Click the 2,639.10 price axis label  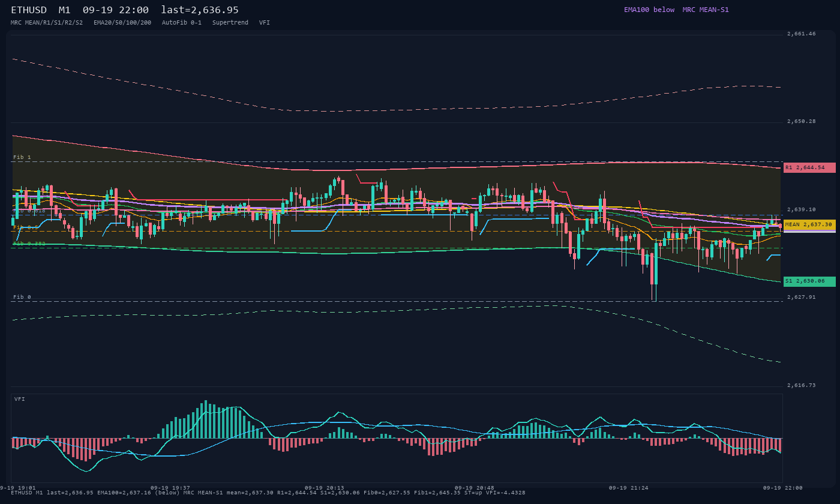point(802,210)
